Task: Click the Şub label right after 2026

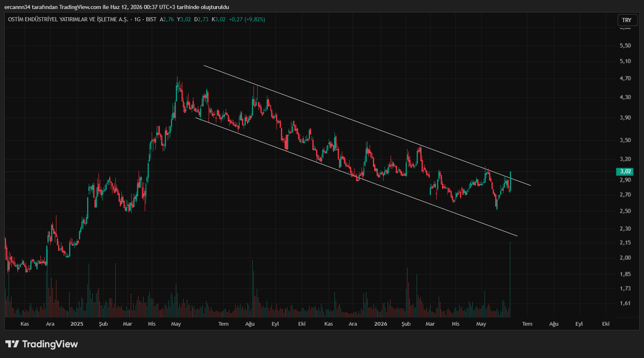Action: (406, 324)
